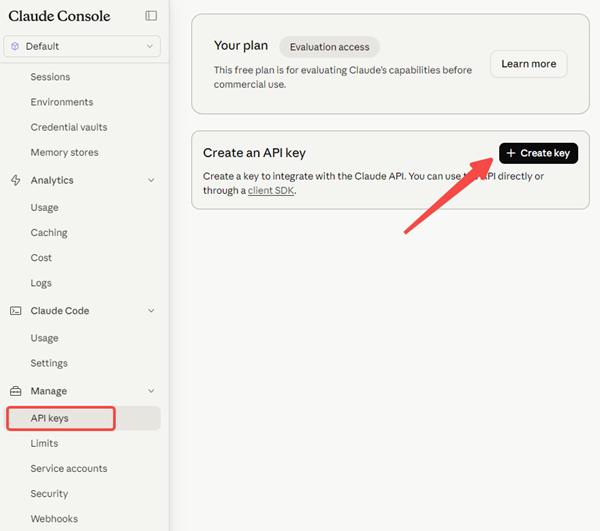
Task: Open Caching analytics page
Action: pyautogui.click(x=49, y=233)
